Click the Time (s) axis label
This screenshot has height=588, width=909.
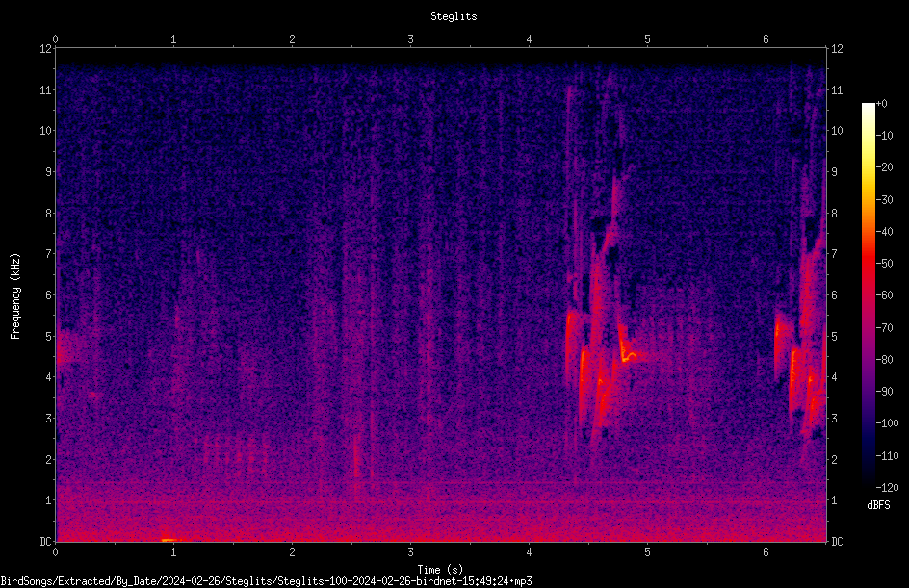[440, 570]
